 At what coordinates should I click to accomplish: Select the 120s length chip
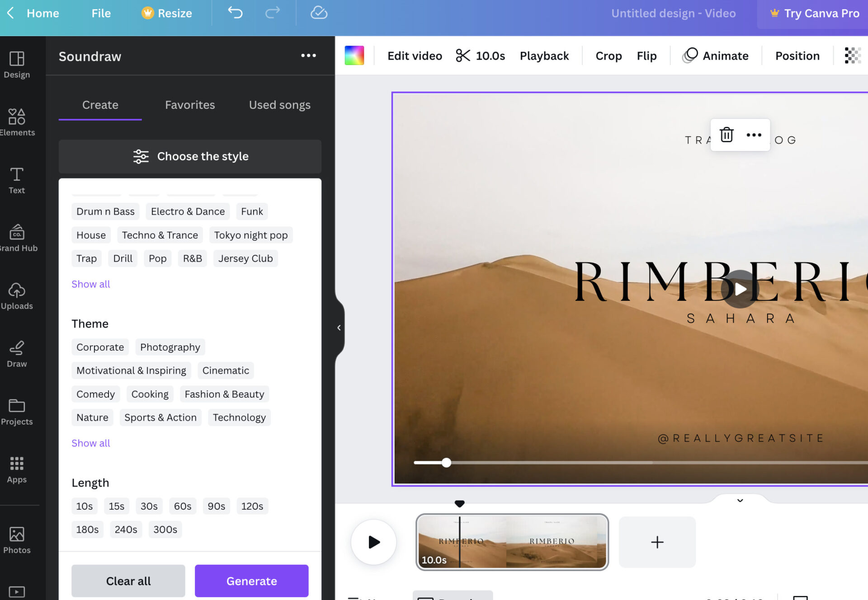(252, 506)
